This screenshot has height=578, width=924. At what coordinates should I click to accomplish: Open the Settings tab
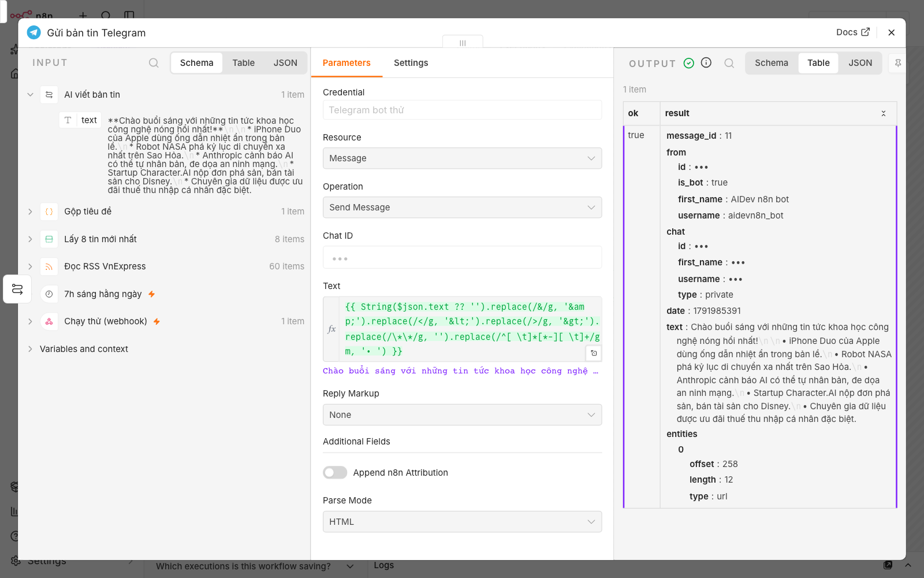click(411, 63)
